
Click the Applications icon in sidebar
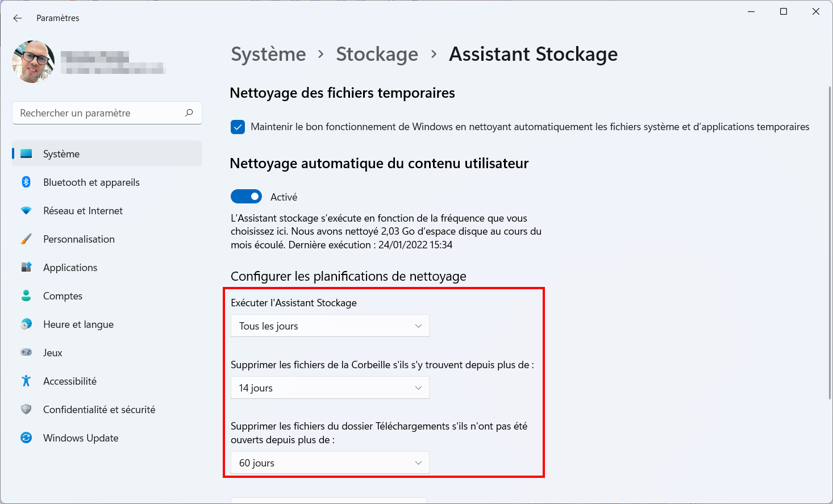pos(26,267)
